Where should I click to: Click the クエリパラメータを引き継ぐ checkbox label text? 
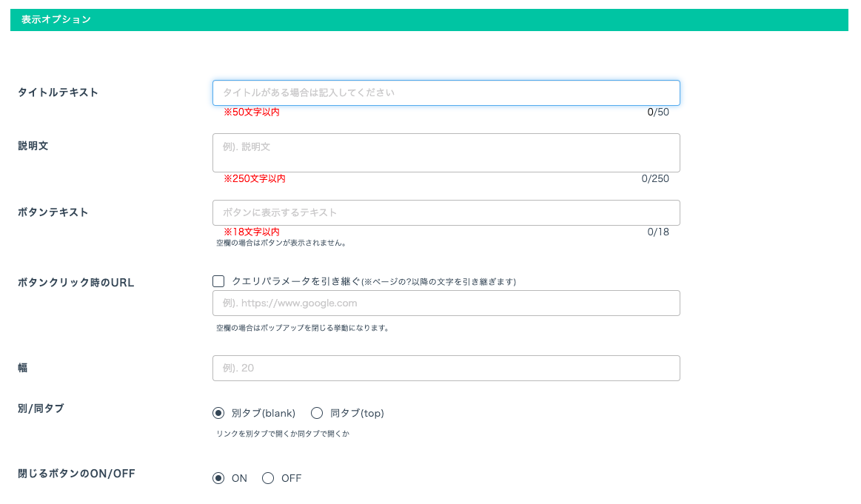pos(296,281)
